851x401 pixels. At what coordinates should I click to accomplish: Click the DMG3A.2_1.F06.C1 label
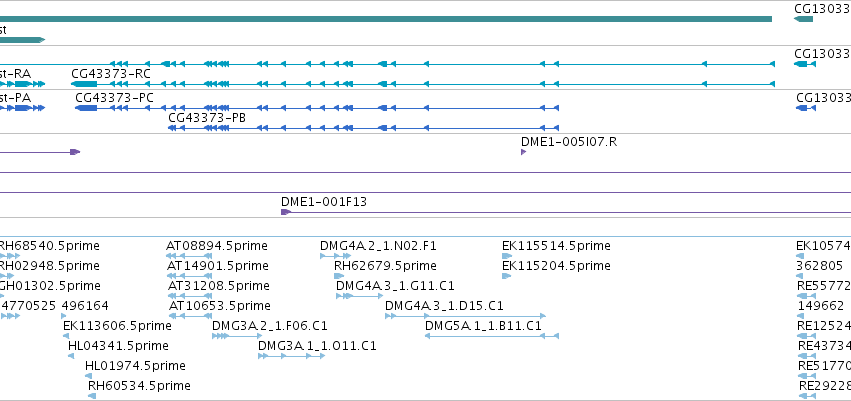270,326
